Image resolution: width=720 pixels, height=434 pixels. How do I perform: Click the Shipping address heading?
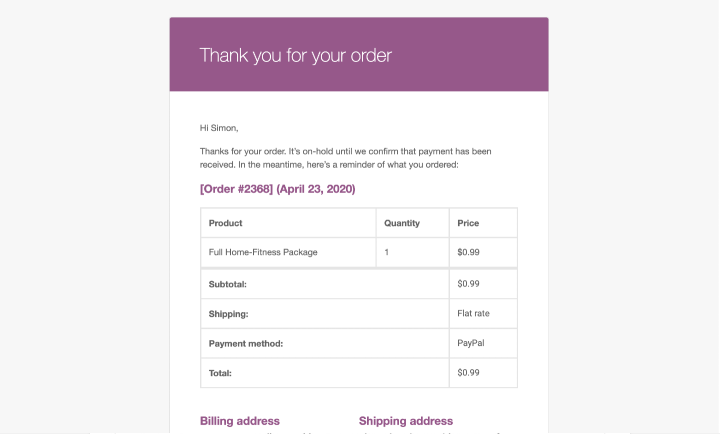tap(406, 421)
